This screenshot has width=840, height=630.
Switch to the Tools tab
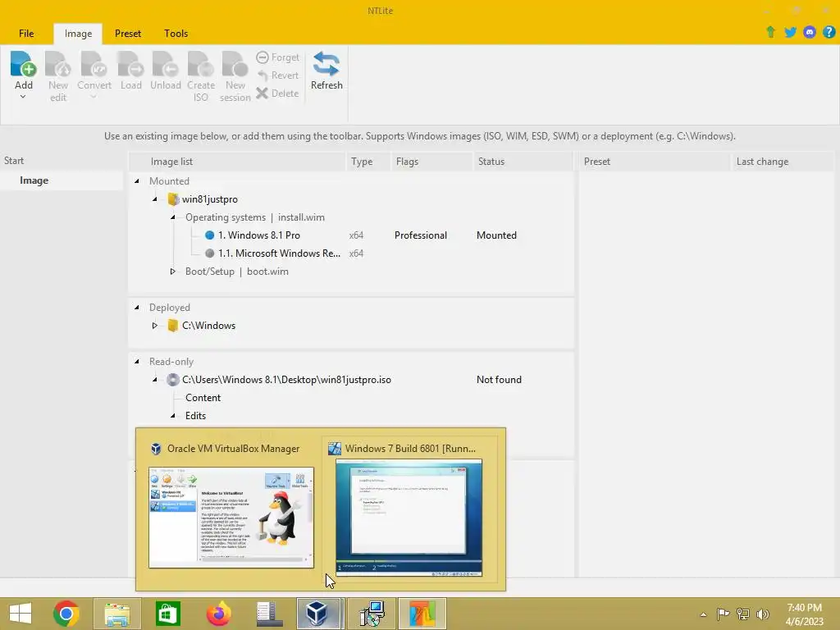[x=176, y=33]
